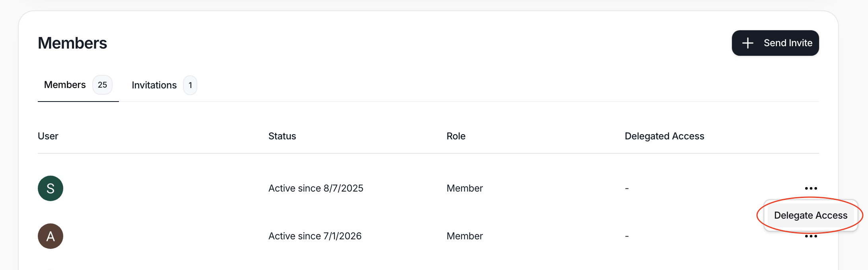
Task: Click the Member role of user S
Action: 465,188
